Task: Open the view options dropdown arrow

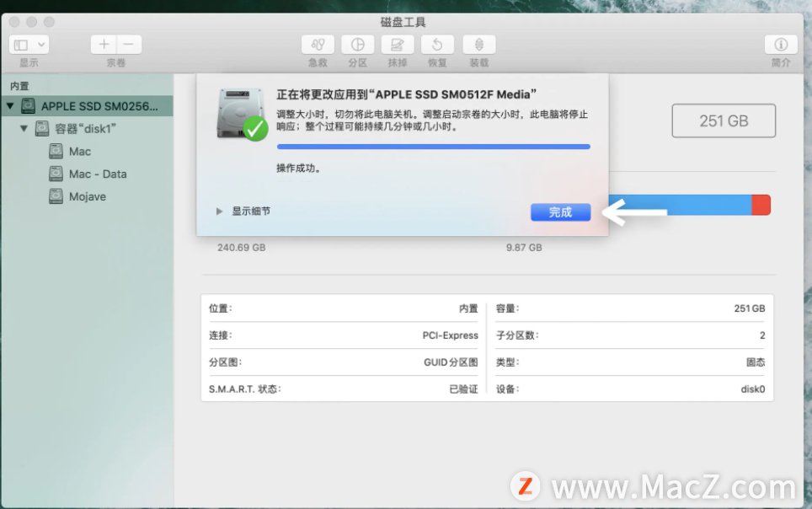Action: coord(41,46)
